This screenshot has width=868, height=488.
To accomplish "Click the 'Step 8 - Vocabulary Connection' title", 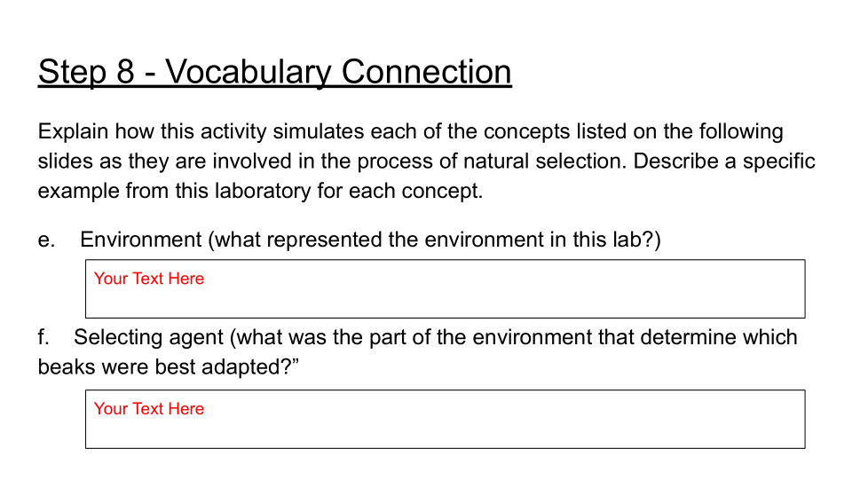I will [274, 72].
